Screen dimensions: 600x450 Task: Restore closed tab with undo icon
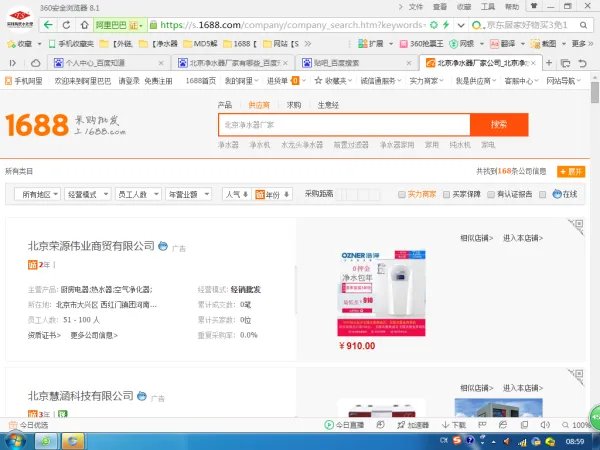(582, 63)
